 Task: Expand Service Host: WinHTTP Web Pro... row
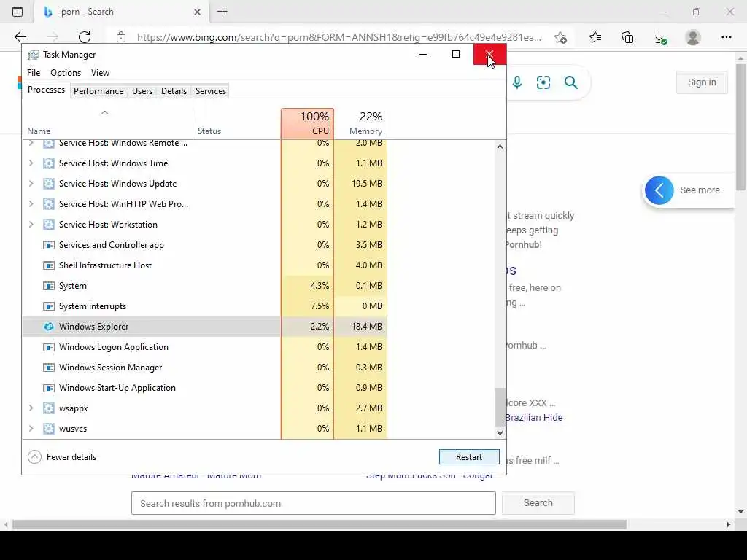click(x=31, y=204)
